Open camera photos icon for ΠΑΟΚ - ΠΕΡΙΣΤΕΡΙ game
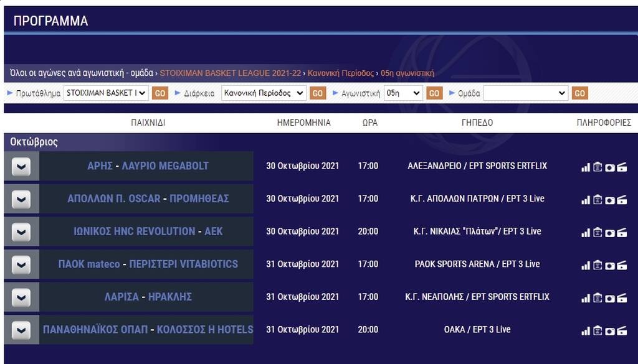The image size is (638, 364). coord(609,266)
